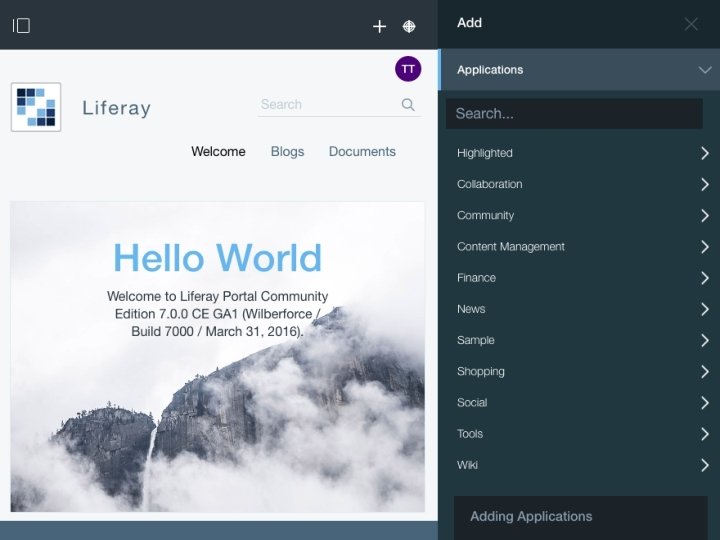Close the Add panel with X
The width and height of the screenshot is (720, 540).
coord(691,24)
